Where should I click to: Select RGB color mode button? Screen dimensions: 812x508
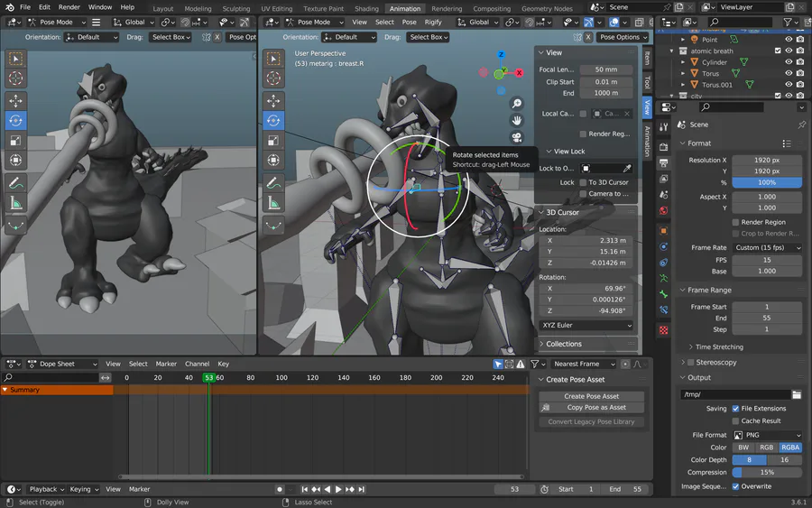point(766,448)
